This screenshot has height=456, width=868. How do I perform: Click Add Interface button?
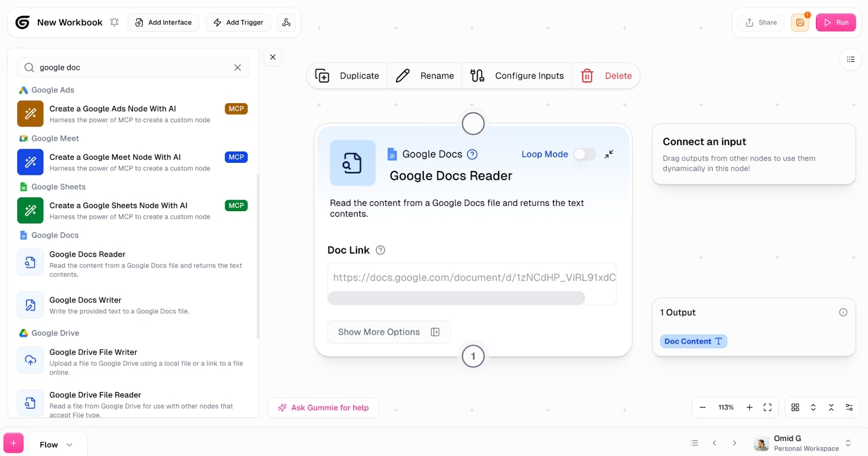163,22
